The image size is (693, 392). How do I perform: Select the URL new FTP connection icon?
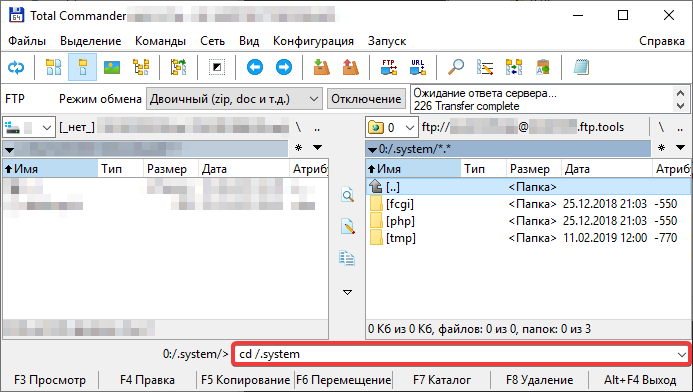pos(418,67)
